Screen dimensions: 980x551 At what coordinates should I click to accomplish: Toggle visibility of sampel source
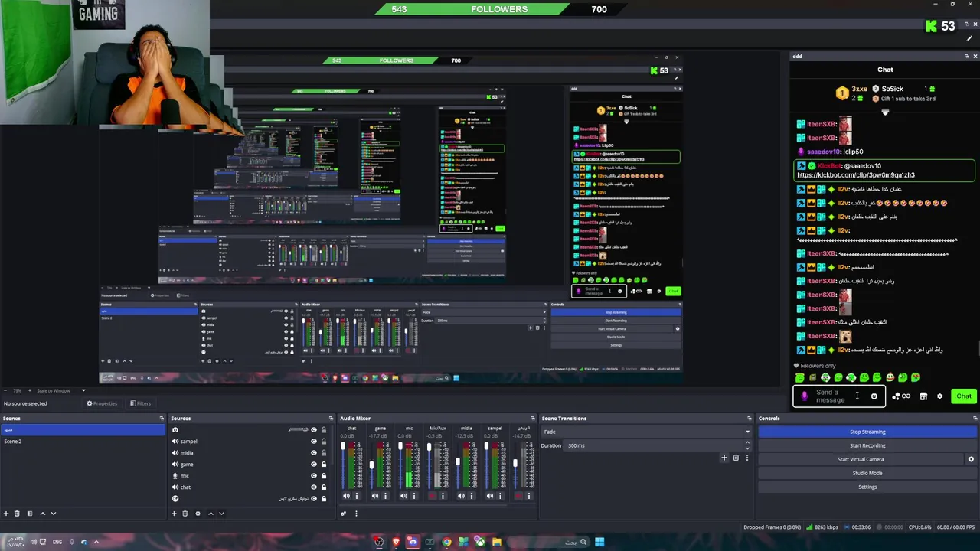pos(313,442)
